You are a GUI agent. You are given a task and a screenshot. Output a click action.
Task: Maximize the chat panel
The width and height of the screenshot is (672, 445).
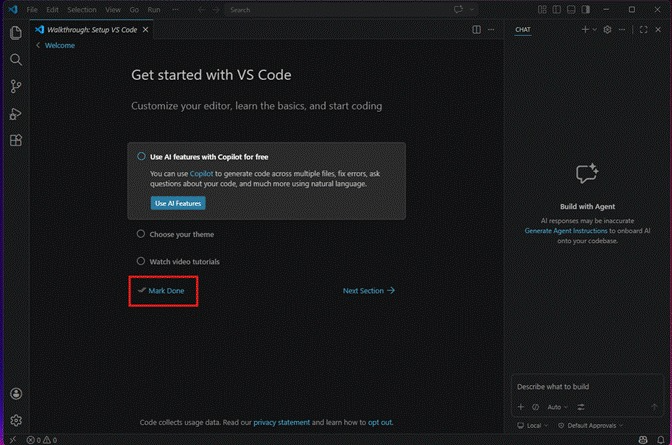643,30
